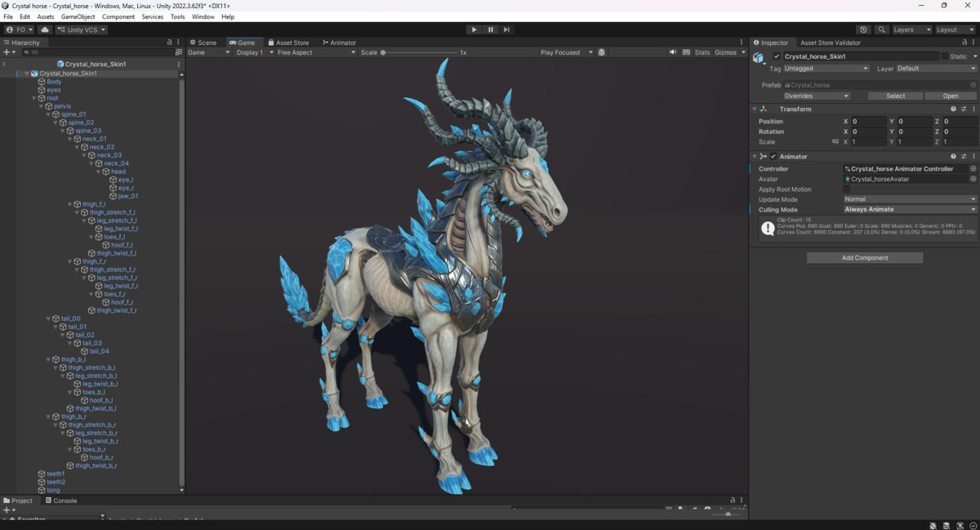980x530 pixels.
Task: Open the Game view panel three-dot menu
Action: pos(742,42)
